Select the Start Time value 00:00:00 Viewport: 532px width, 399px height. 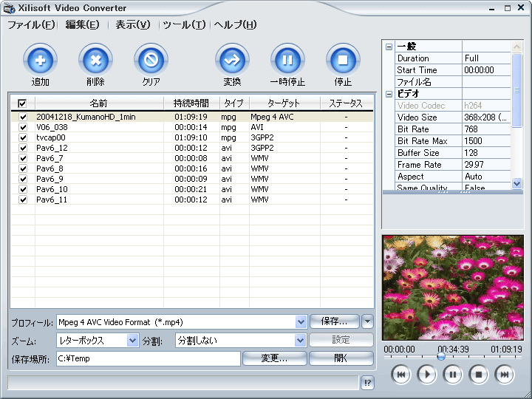tap(486, 70)
